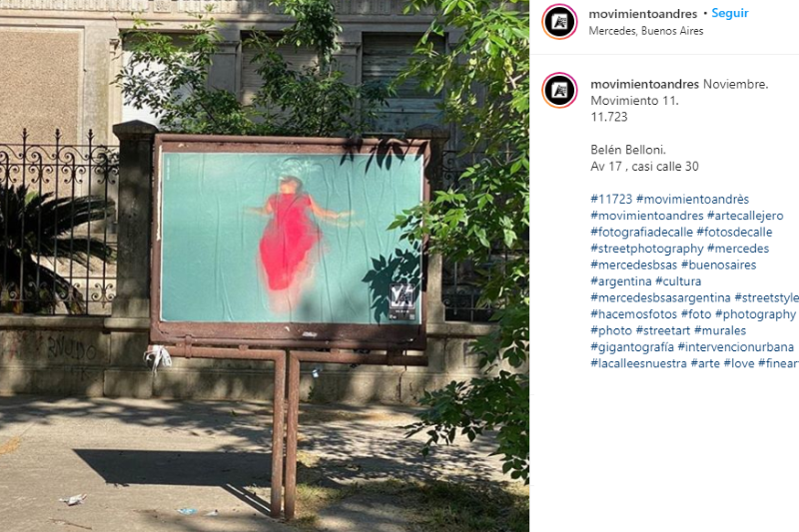
Task: Open the #cultura hashtag
Action: [x=678, y=281]
